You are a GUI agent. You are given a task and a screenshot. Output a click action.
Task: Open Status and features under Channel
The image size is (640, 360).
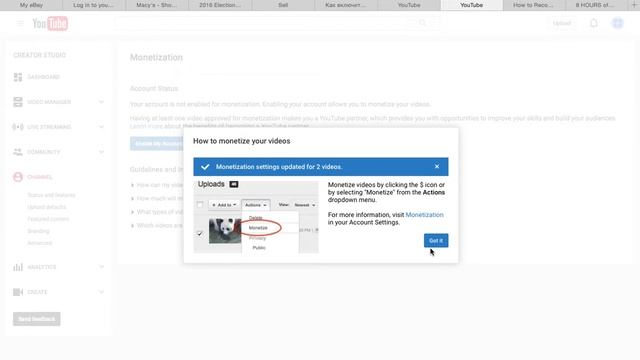51,195
